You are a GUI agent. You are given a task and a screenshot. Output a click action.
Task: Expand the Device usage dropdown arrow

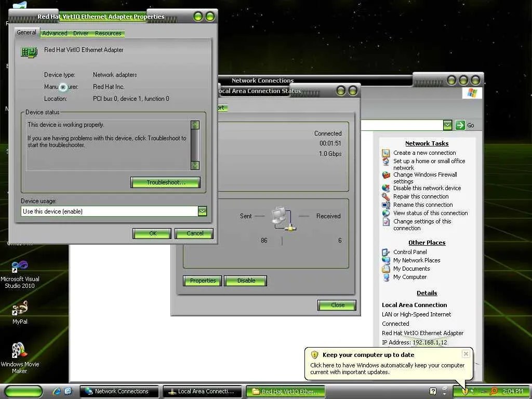point(202,211)
